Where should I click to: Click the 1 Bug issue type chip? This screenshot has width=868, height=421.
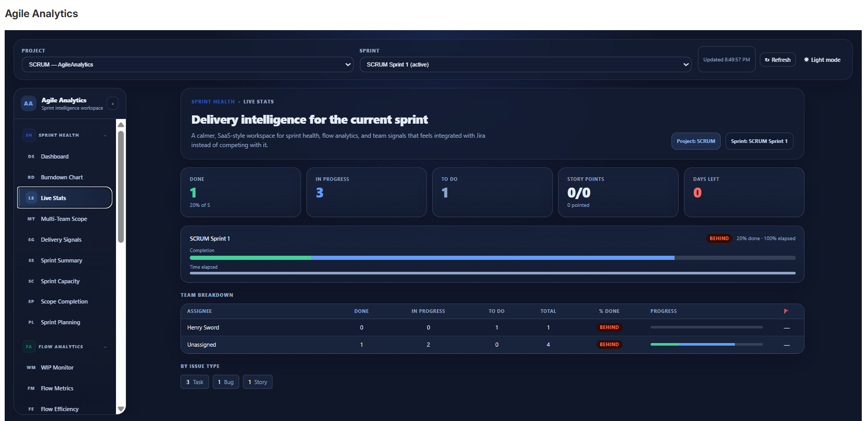[226, 382]
